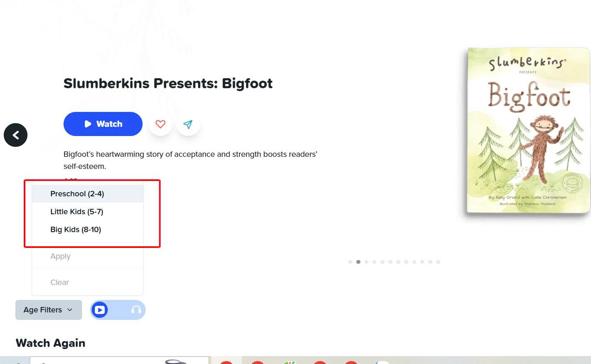Viewport: 591px width, 364px height.
Task: Go to previous slide with left arrow
Action: coord(16,135)
